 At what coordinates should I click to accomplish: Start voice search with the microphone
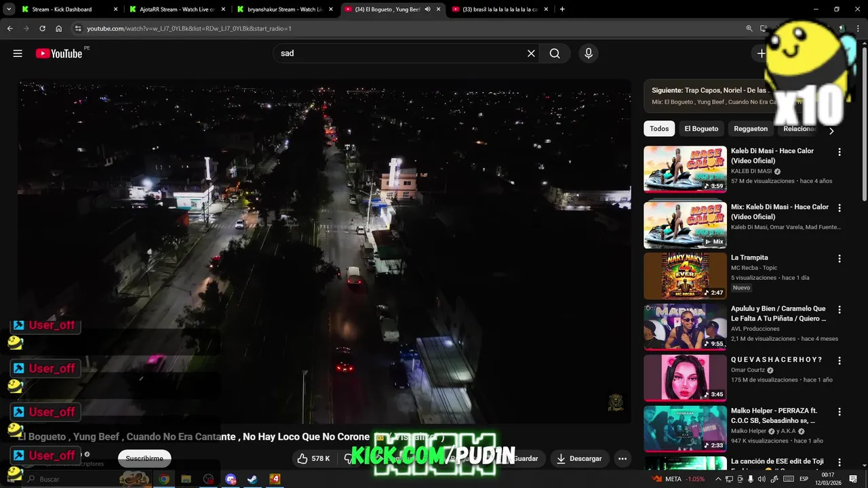pyautogui.click(x=588, y=54)
